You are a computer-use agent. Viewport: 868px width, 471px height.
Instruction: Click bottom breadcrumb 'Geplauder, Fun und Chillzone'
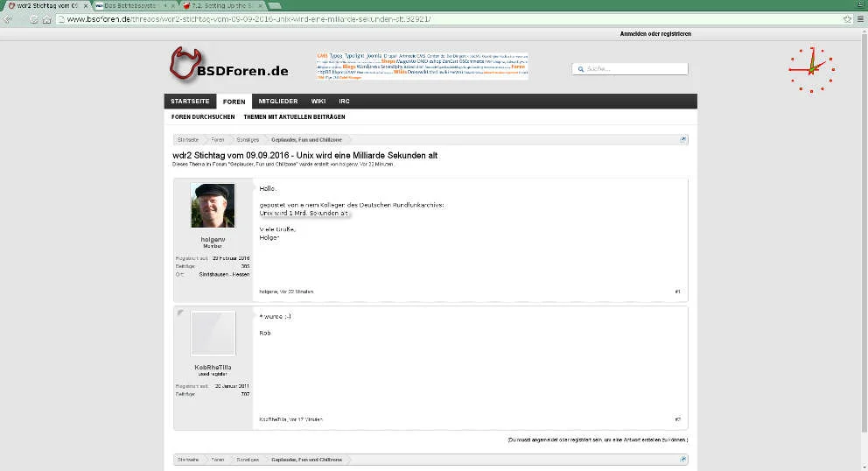306,460
